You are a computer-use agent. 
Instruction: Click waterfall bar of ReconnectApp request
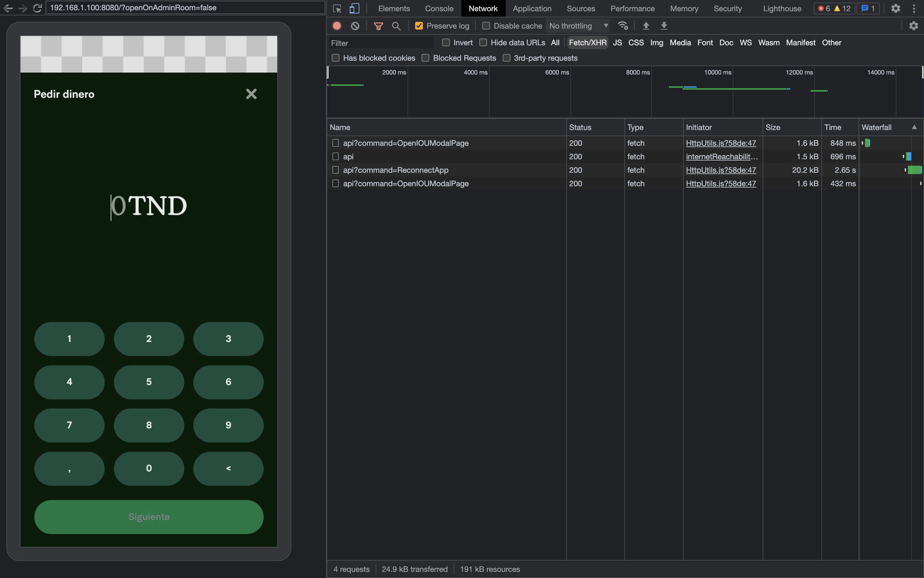pyautogui.click(x=914, y=170)
